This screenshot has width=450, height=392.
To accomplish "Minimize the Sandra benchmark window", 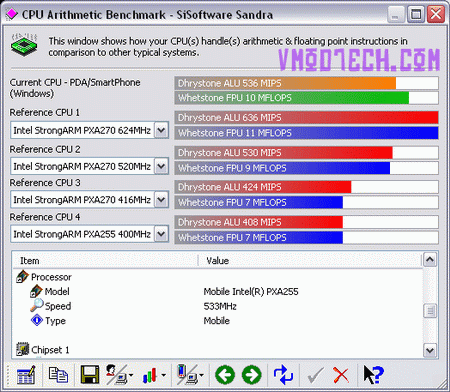I will point(395,14).
